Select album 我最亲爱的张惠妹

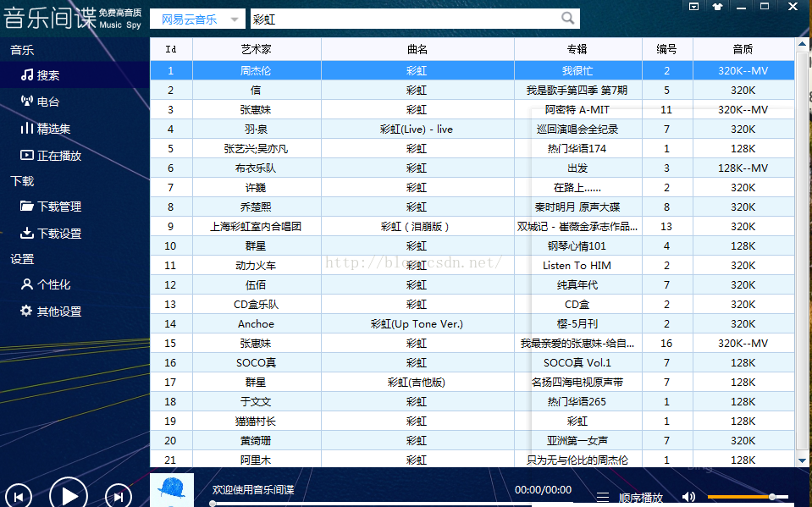point(577,344)
